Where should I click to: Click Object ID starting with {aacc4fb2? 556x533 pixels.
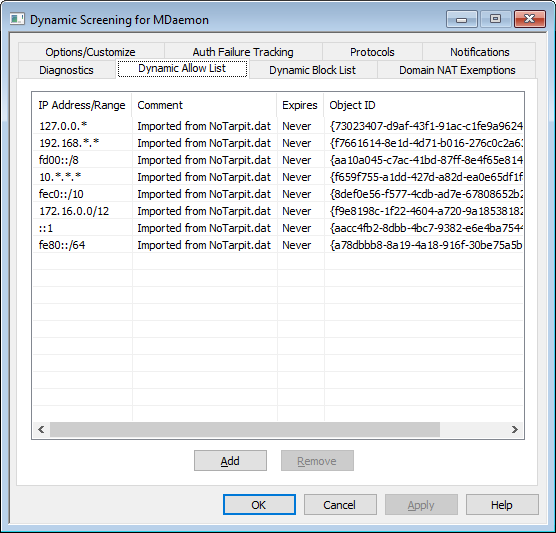coord(426,228)
